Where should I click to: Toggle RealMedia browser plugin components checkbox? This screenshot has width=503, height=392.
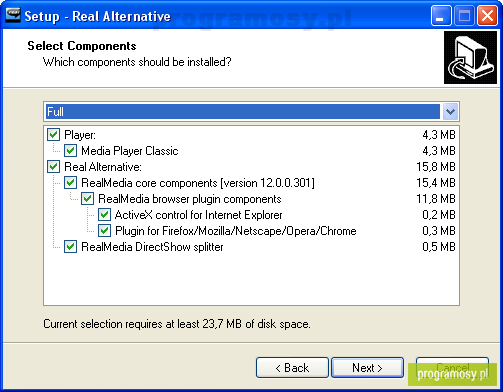[x=87, y=199]
